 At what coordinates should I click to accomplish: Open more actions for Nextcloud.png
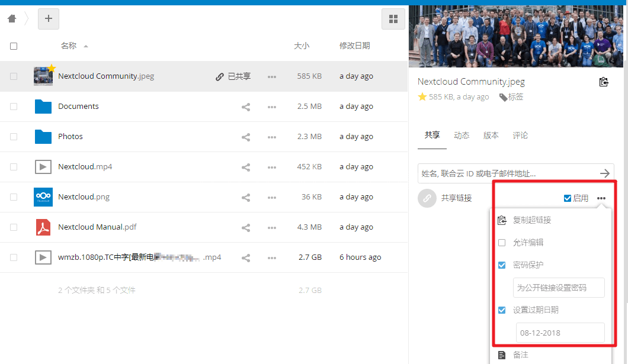272,198
